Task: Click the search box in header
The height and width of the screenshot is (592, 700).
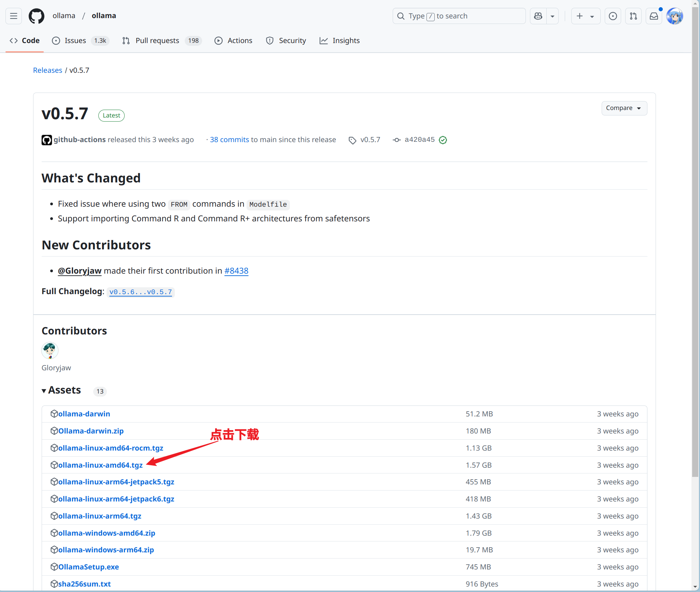Action: pos(459,16)
